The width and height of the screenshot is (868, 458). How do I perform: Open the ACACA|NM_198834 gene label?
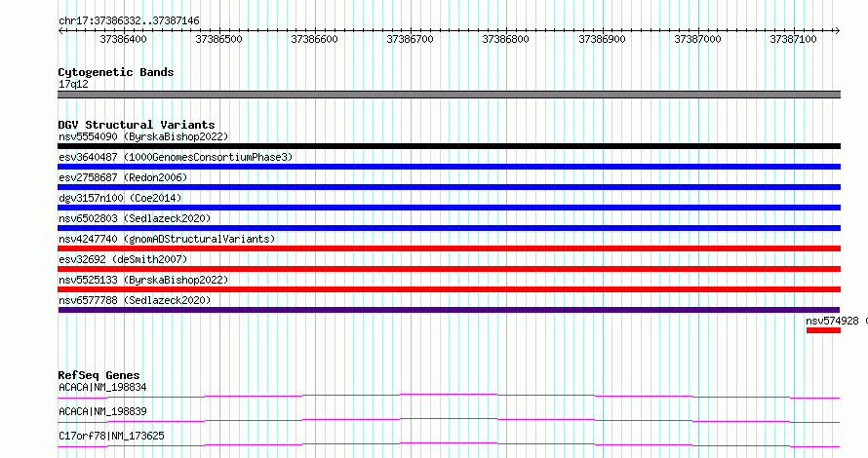click(102, 387)
